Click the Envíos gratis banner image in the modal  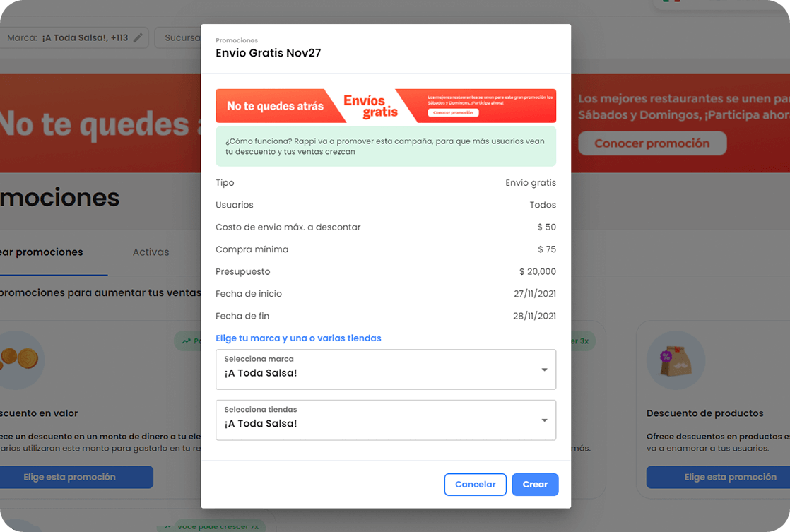(x=386, y=105)
